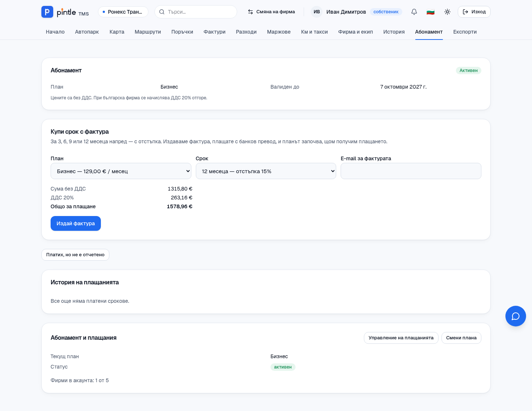Click the total amount 1578,96 €
This screenshot has height=411, width=532.
[180, 206]
